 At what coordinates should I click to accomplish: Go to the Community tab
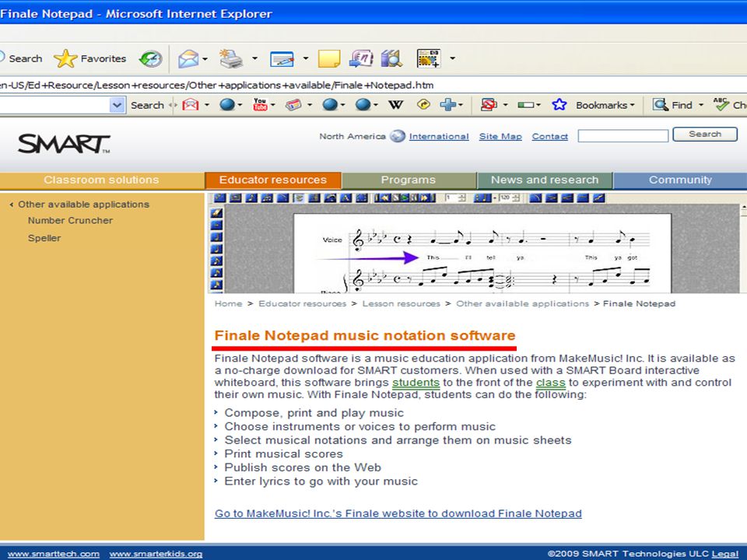(x=680, y=180)
